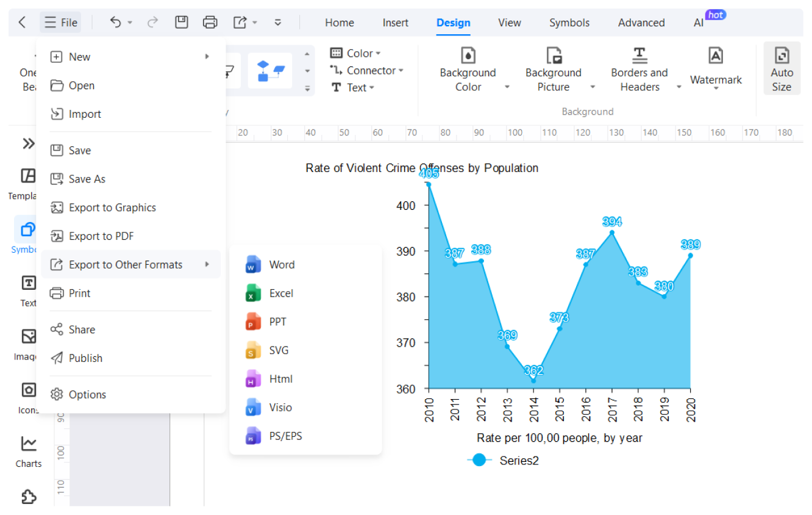Open the Text style dropdown

[352, 87]
